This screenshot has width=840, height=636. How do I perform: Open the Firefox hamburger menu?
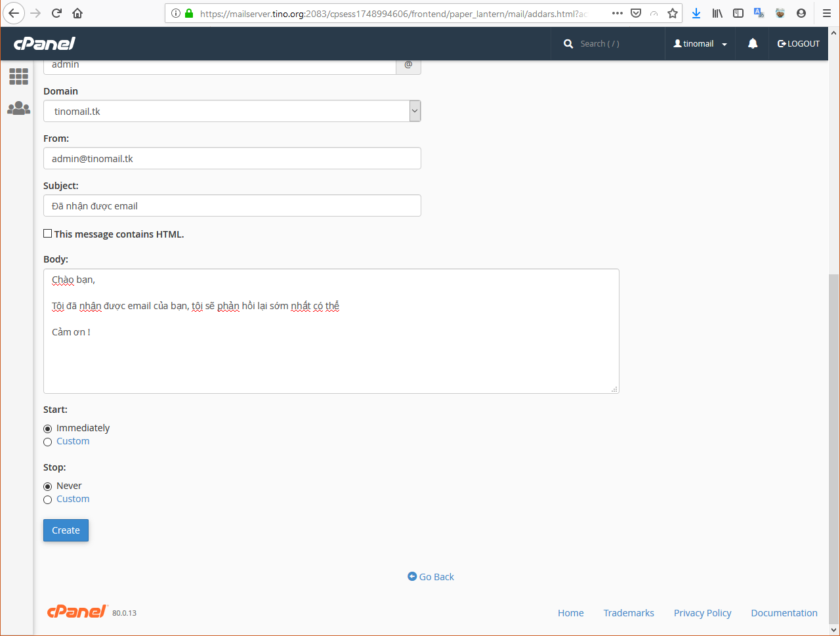click(826, 13)
